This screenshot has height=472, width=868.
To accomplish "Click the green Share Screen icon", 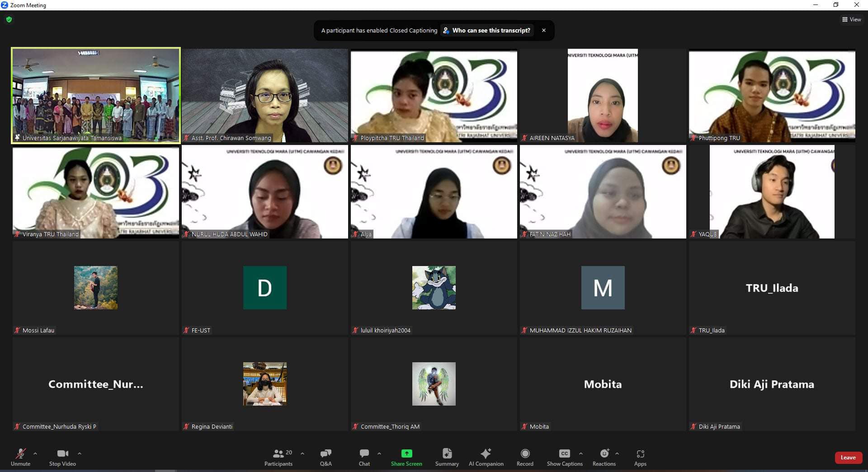I will (x=406, y=453).
